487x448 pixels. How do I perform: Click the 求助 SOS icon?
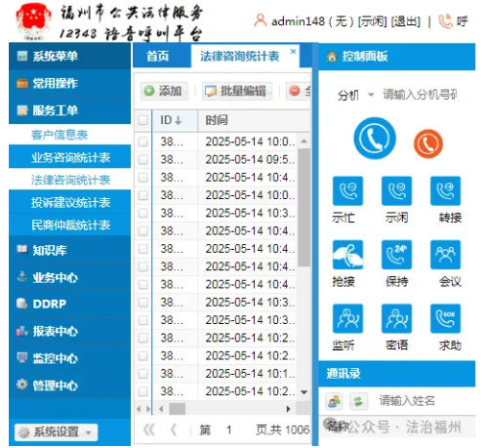tap(445, 318)
